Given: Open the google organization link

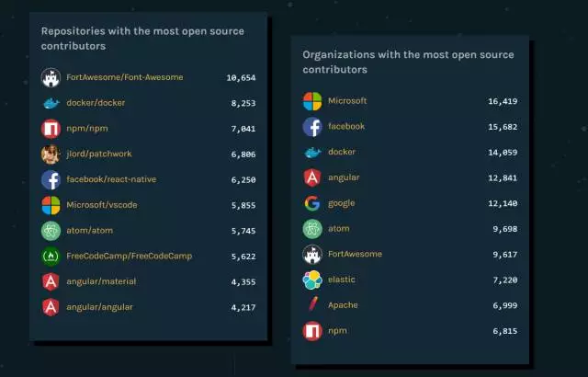Looking at the screenshot, I should [341, 203].
